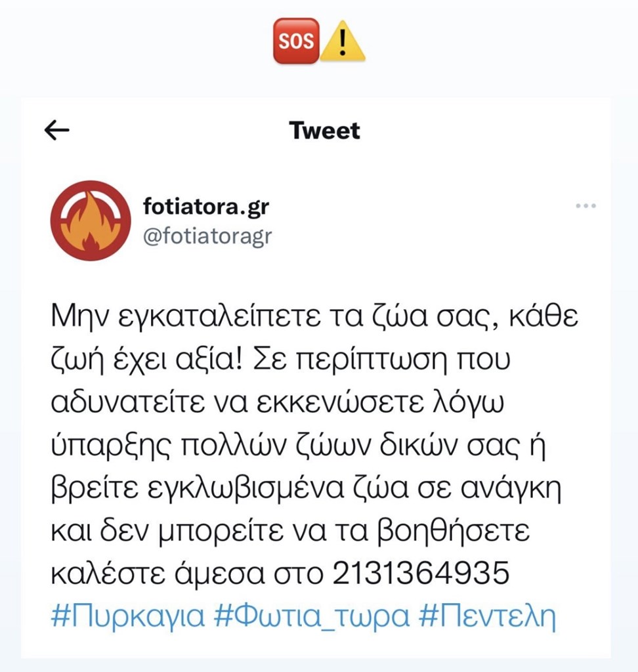Image resolution: width=638 pixels, height=672 pixels.
Task: Click the red SOS emoji
Action: coord(296,41)
